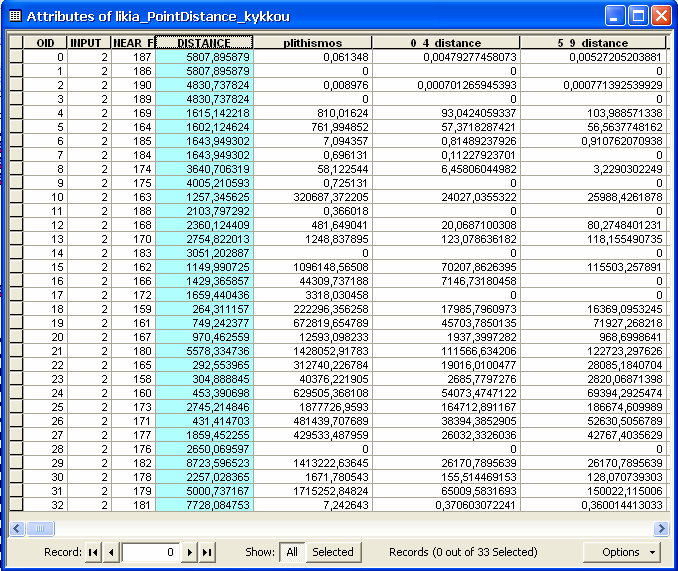
Task: Click the INPUT column header
Action: [x=89, y=43]
